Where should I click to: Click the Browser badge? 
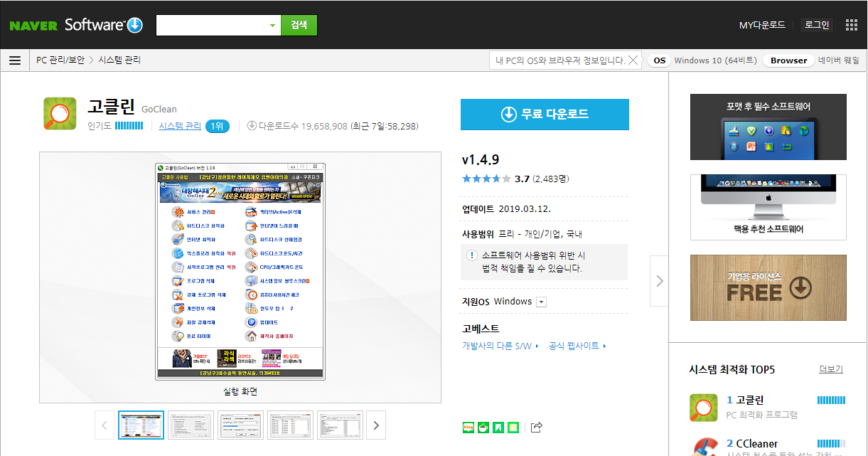(789, 60)
